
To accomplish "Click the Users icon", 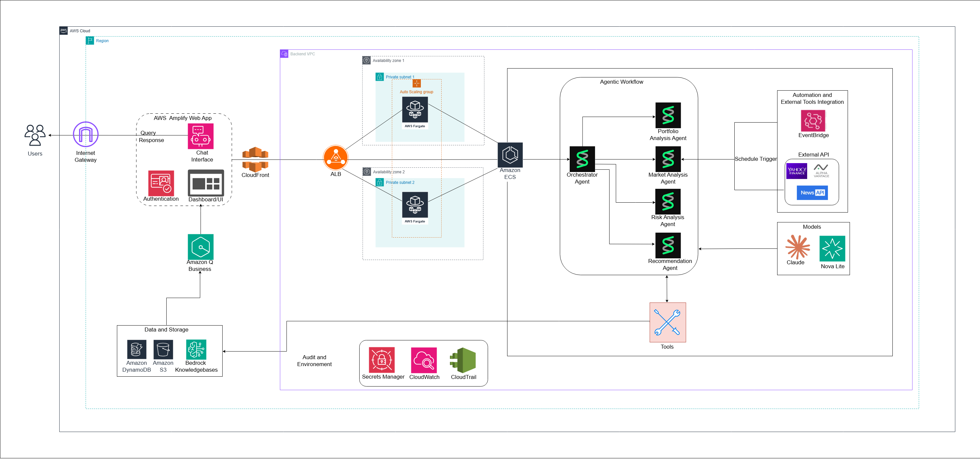I will click(x=35, y=135).
